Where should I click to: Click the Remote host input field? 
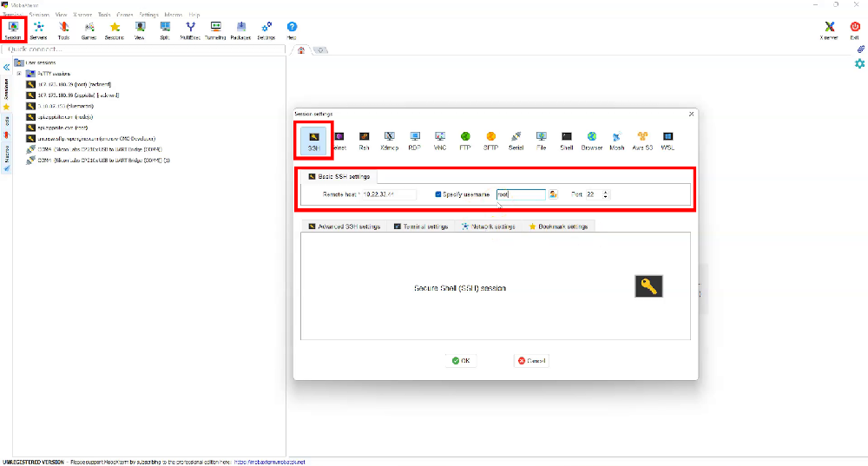[389, 194]
